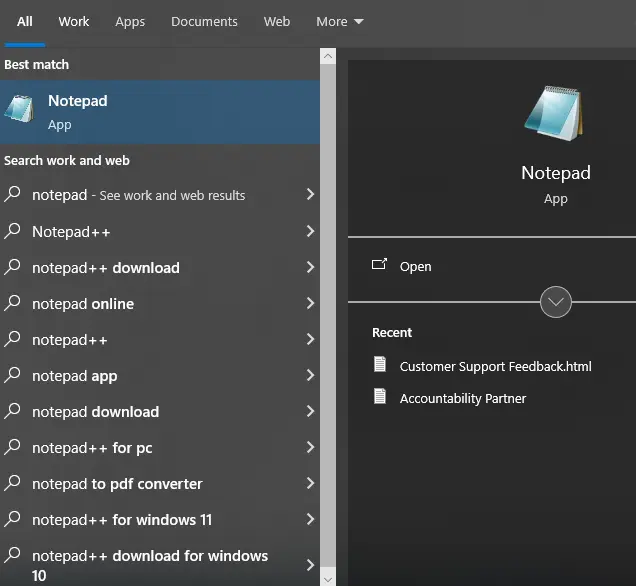Image resolution: width=636 pixels, height=586 pixels.
Task: Open recent file Customer Support Feedback.html
Action: 495,366
